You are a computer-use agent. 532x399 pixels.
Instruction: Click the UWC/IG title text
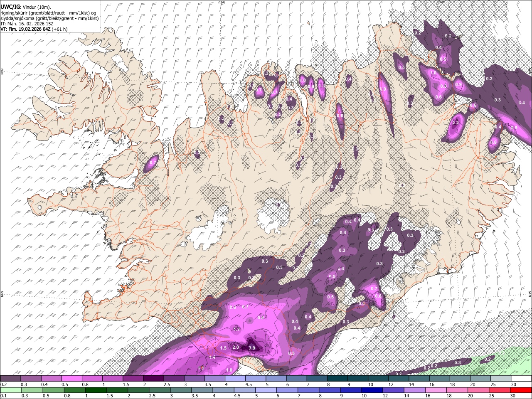click(x=10, y=7)
